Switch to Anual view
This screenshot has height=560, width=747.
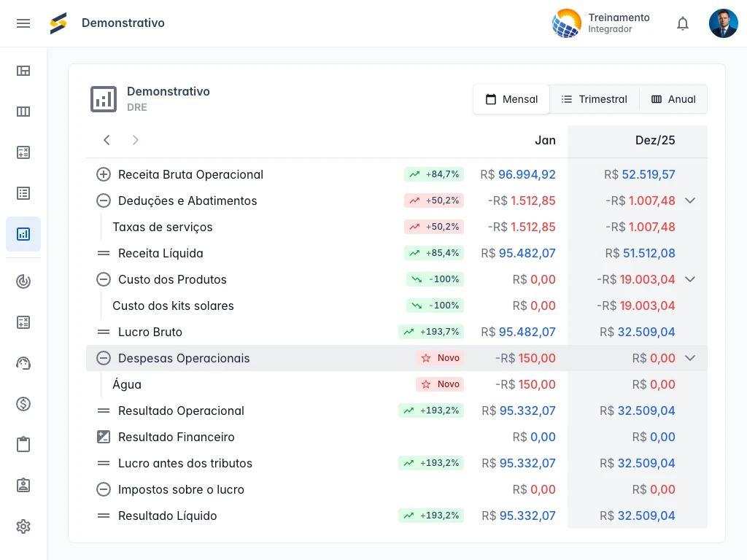(673, 99)
